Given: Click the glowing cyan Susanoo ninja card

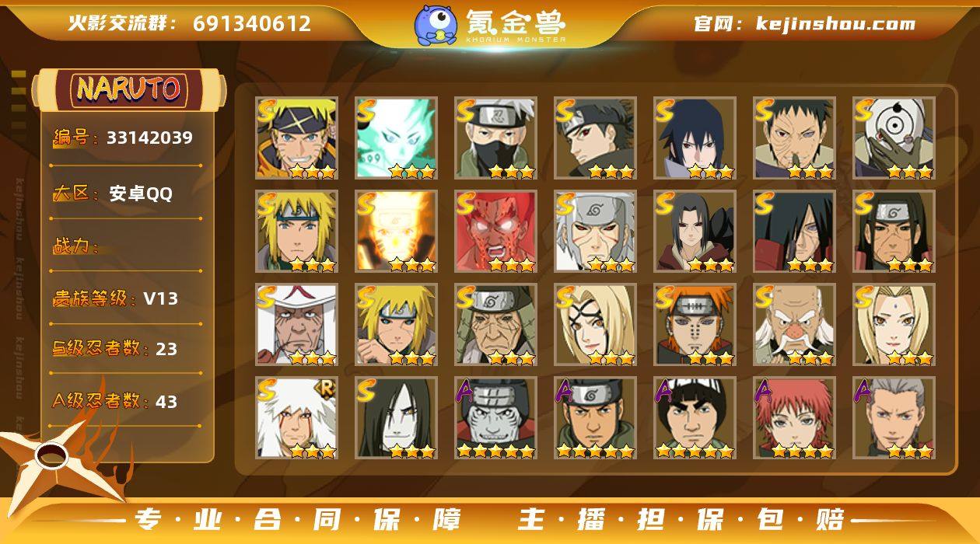Looking at the screenshot, I should pos(397,138).
